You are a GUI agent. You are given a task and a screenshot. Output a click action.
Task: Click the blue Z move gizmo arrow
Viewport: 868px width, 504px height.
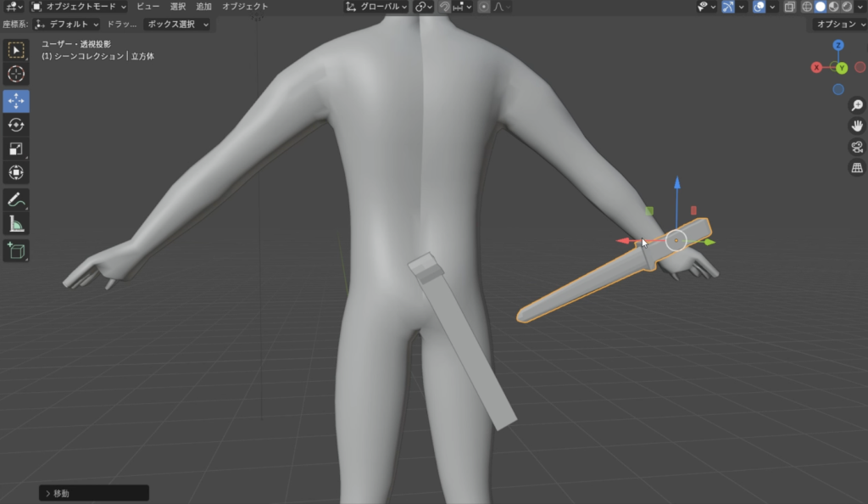click(x=676, y=182)
